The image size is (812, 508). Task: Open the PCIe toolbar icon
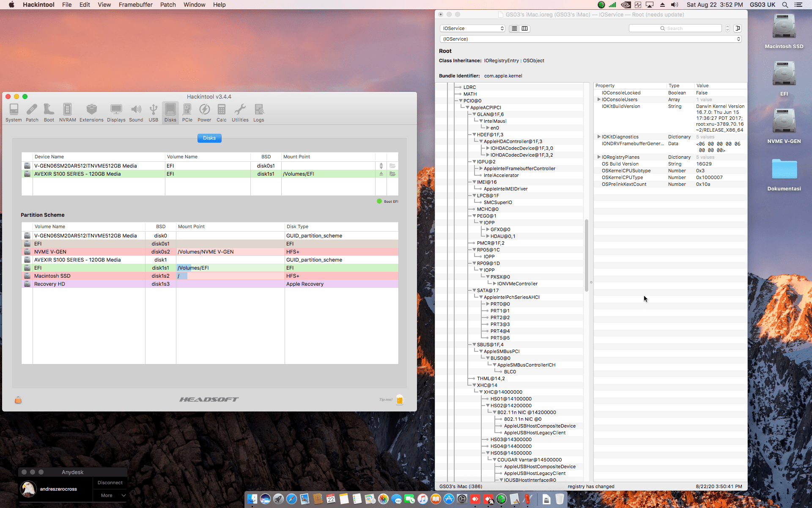(187, 113)
